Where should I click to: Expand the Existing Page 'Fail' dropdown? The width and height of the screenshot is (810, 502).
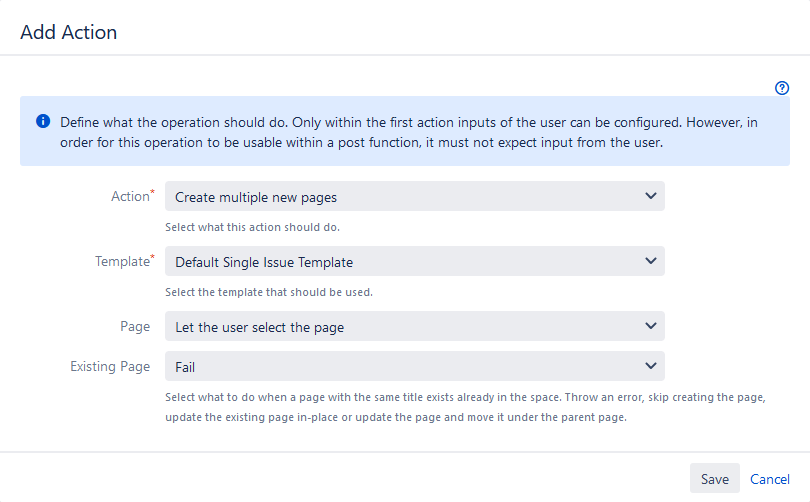(414, 366)
